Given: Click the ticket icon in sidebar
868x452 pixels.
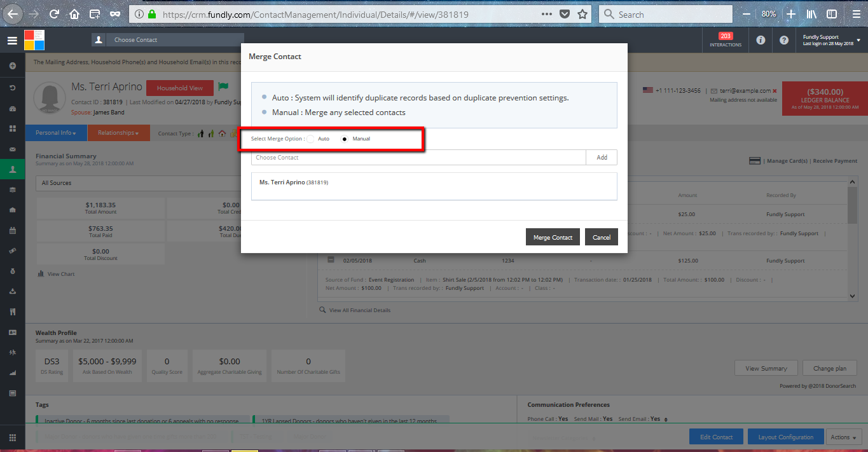Looking at the screenshot, I should click(12, 251).
